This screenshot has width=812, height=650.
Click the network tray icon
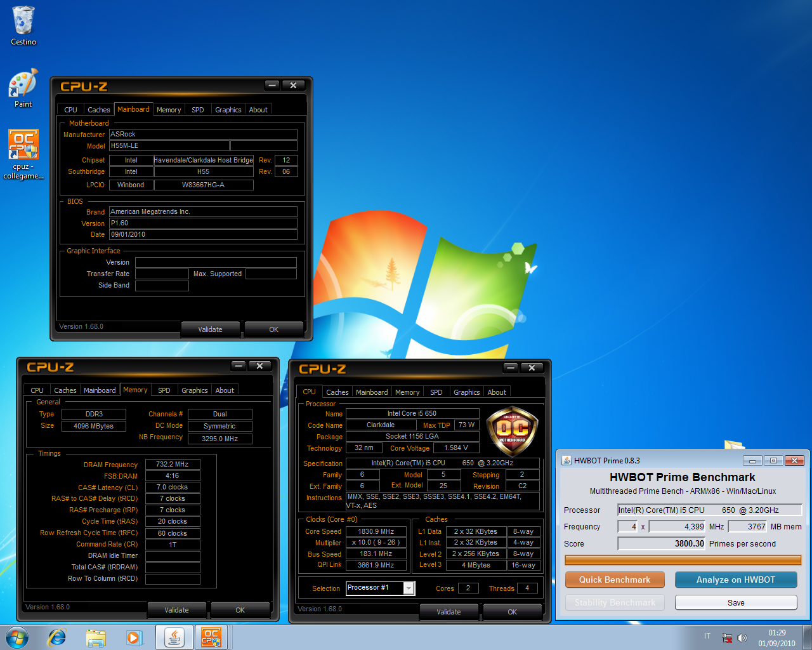[727, 638]
